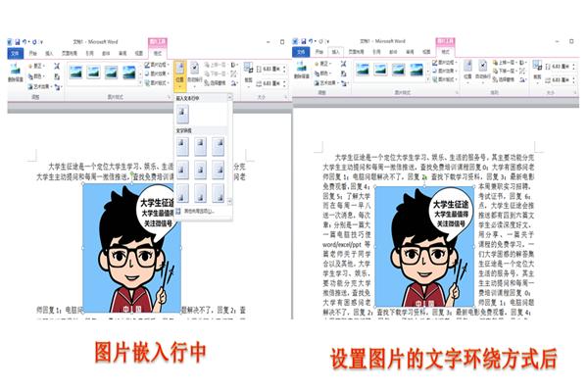The width and height of the screenshot is (588, 391).
Task: Click Compress Pictures icon in the left Word window
Action: 57,66
